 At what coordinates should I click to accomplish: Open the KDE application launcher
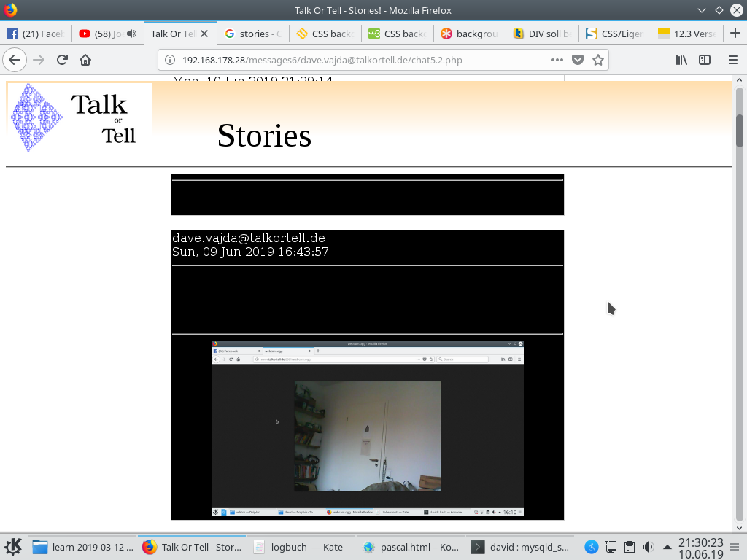click(x=13, y=547)
